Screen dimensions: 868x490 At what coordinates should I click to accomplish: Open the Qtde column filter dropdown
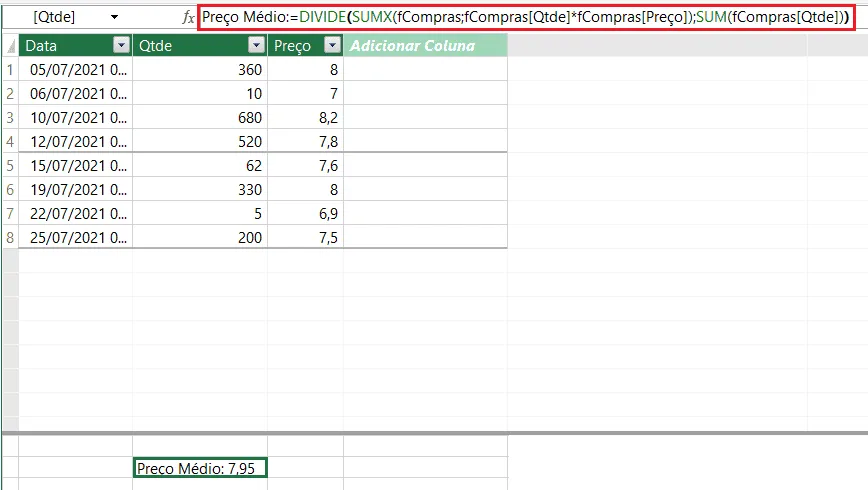tap(256, 45)
